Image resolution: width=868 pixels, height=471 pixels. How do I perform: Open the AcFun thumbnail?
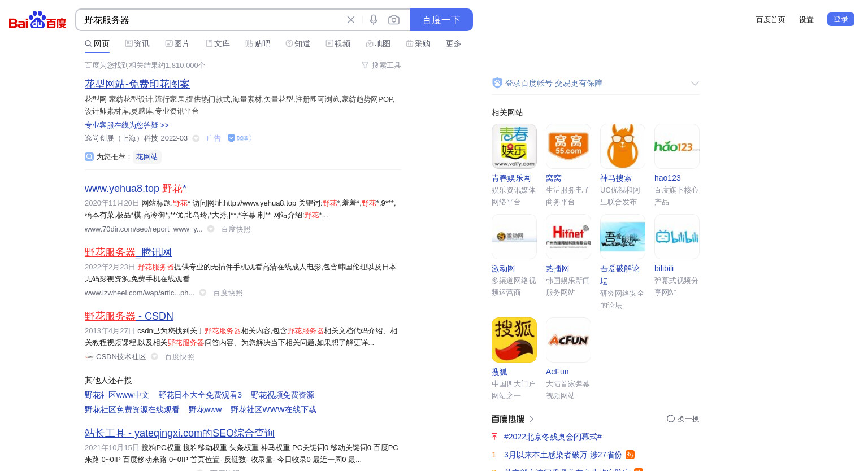pyautogui.click(x=568, y=340)
